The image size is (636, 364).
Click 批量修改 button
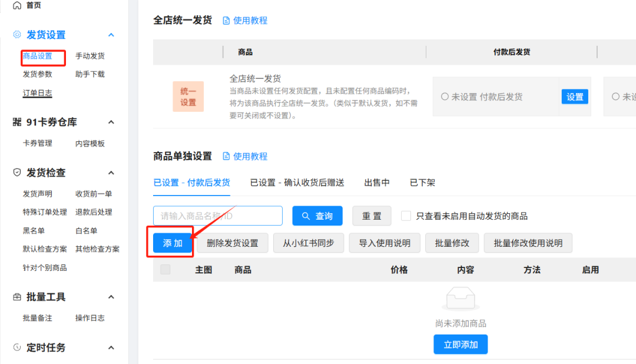click(452, 243)
